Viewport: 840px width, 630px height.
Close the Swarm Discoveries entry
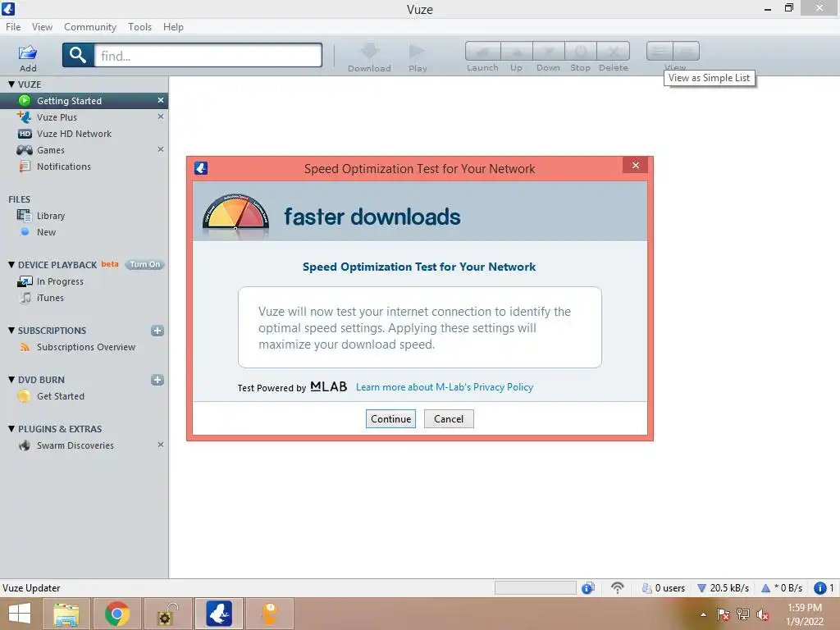(x=160, y=445)
